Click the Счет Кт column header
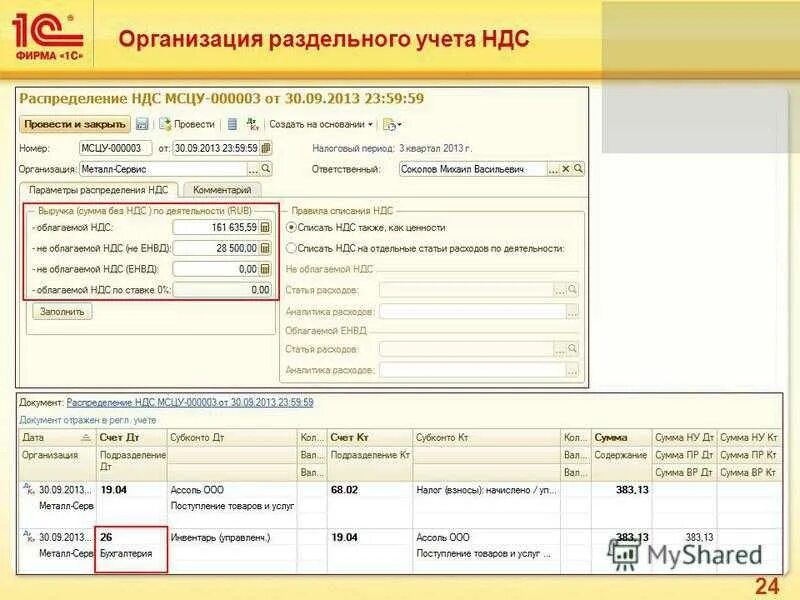Viewport: 800px width, 600px height. (369, 437)
